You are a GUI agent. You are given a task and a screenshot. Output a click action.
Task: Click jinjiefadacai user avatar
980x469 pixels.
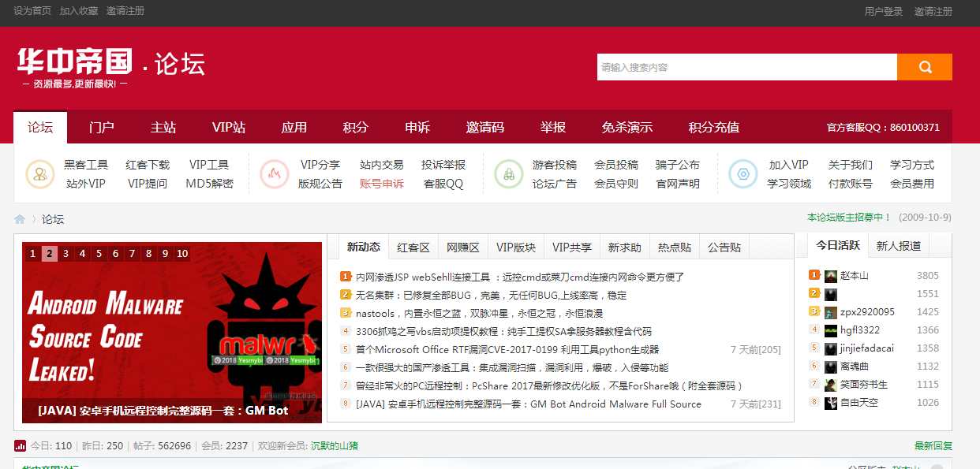831,348
